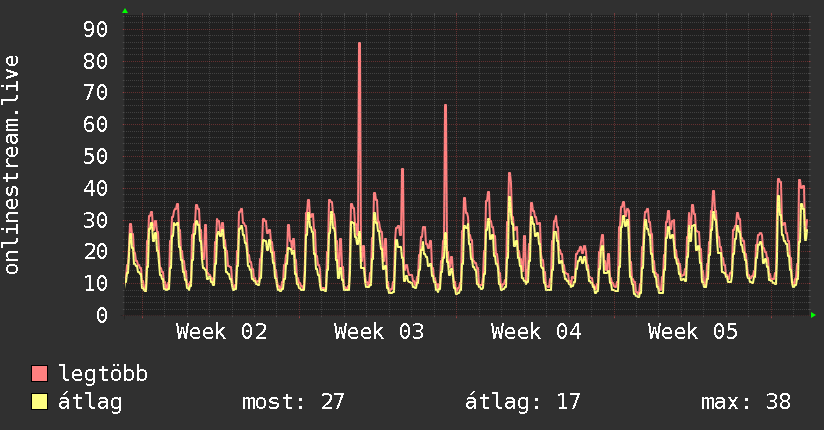Click the green arrow at x-axis end
The height and width of the screenshot is (430, 824).
(x=813, y=315)
